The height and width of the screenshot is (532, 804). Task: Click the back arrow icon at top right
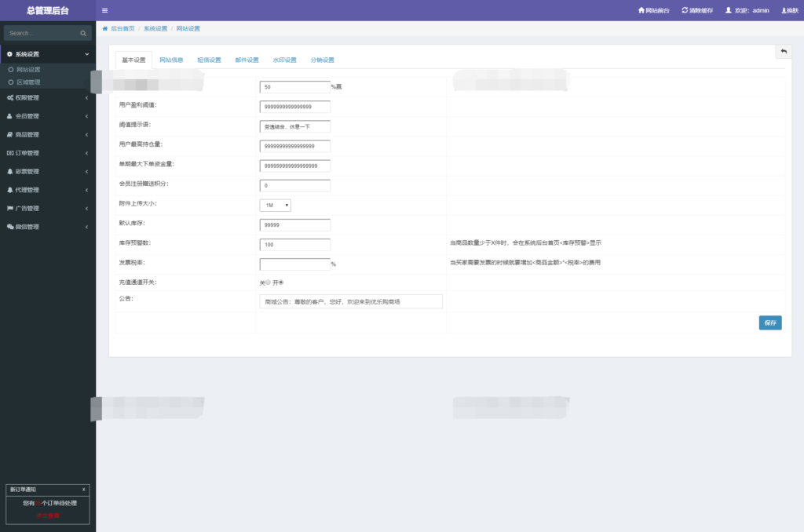click(783, 51)
